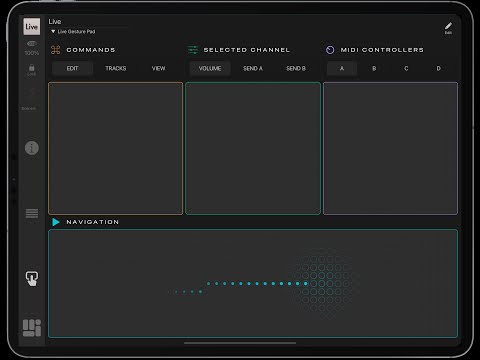Image resolution: width=480 pixels, height=360 pixels.
Task: Select the EDIT commands tab
Action: tap(72, 68)
